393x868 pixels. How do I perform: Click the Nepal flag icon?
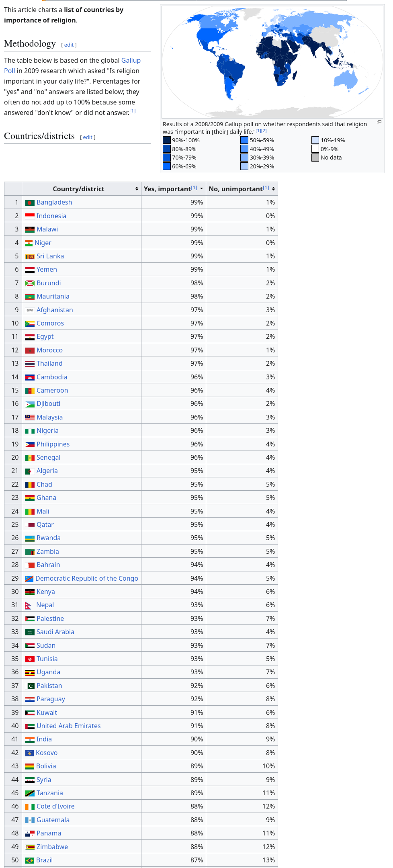click(x=28, y=606)
